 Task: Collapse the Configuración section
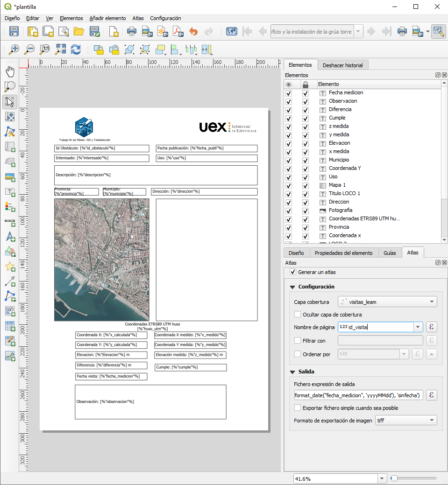(x=292, y=287)
